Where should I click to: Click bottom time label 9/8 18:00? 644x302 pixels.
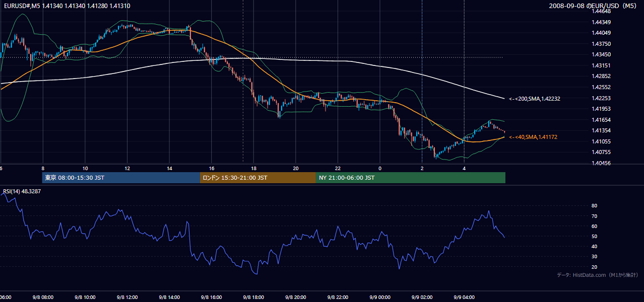click(x=253, y=297)
